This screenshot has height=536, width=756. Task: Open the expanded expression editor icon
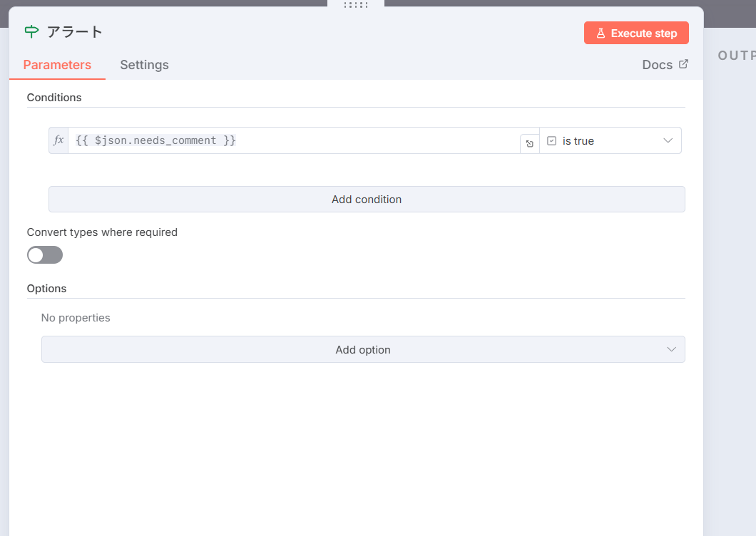(x=529, y=144)
